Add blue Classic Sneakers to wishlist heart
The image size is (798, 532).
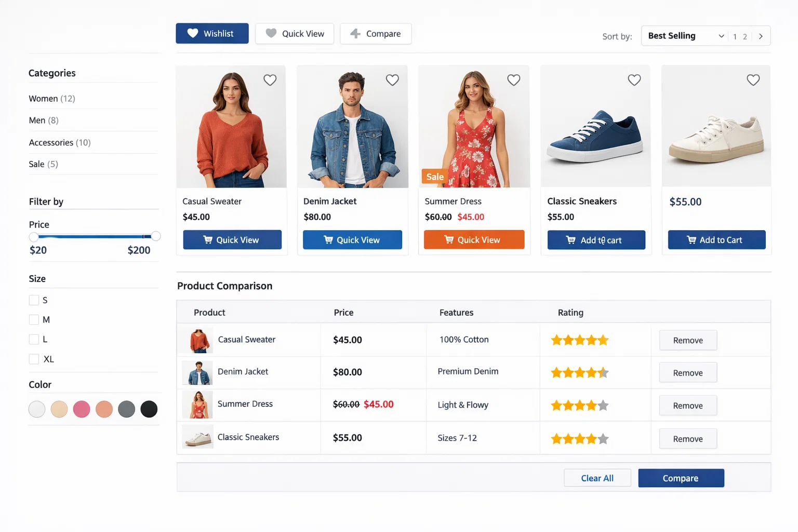click(634, 80)
